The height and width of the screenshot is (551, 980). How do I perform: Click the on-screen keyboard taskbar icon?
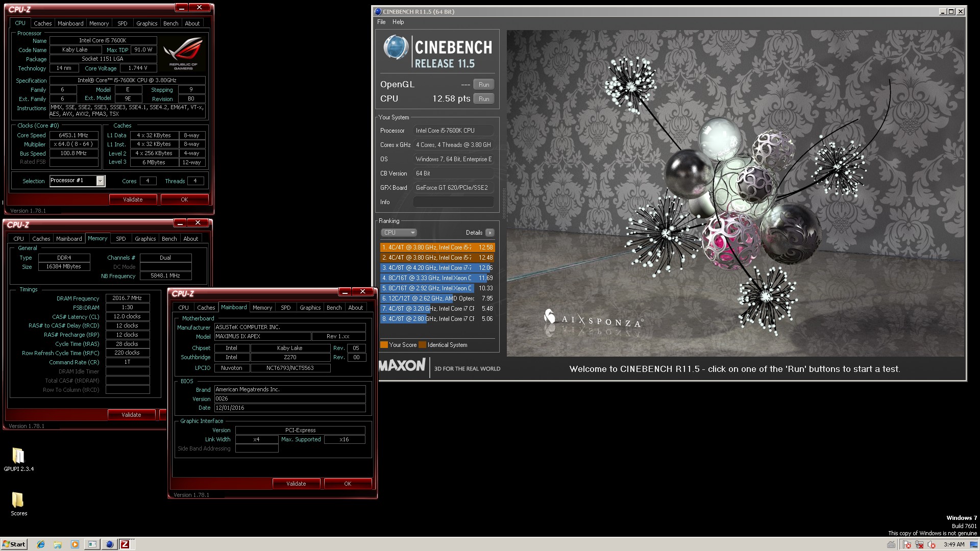891,544
